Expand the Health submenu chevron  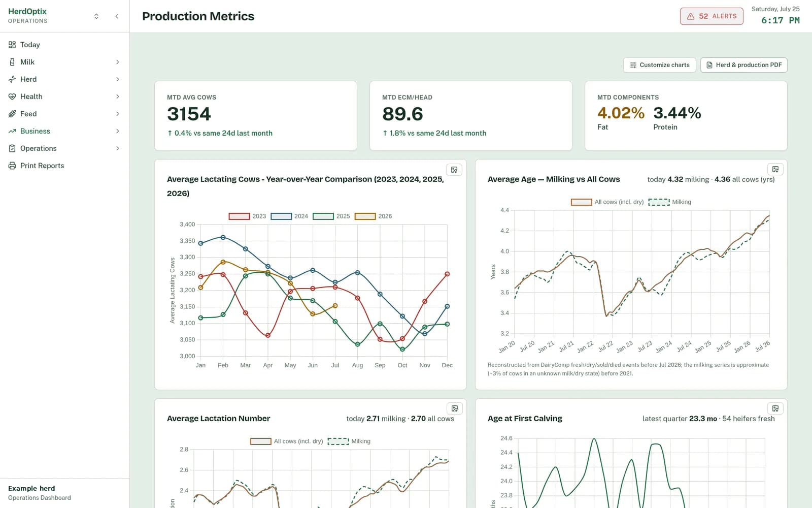click(118, 97)
